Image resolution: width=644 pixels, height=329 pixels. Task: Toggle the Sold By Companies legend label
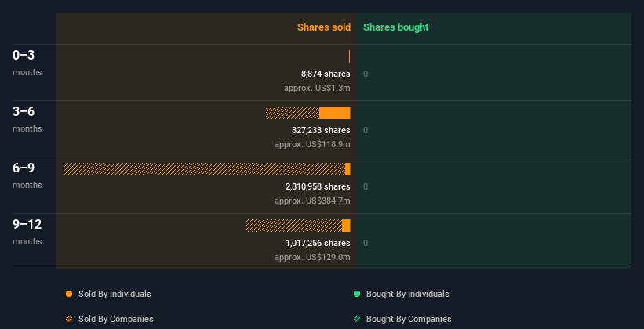pos(116,319)
